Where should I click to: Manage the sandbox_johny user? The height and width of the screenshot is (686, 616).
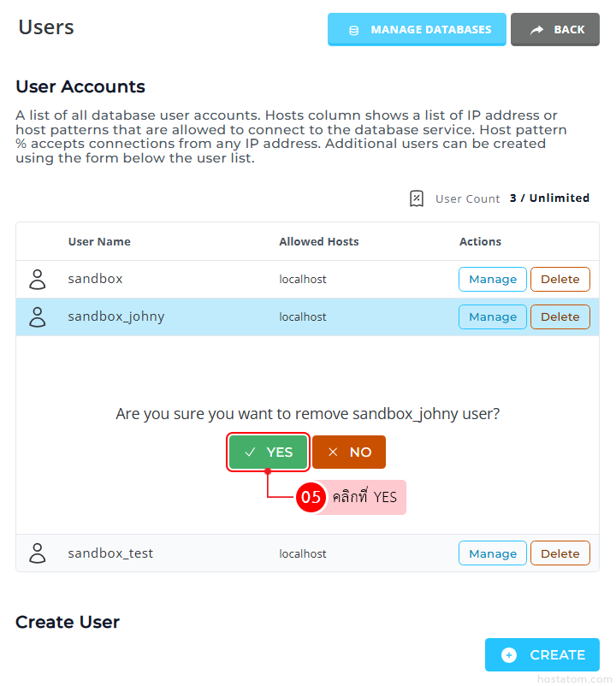pyautogui.click(x=493, y=316)
